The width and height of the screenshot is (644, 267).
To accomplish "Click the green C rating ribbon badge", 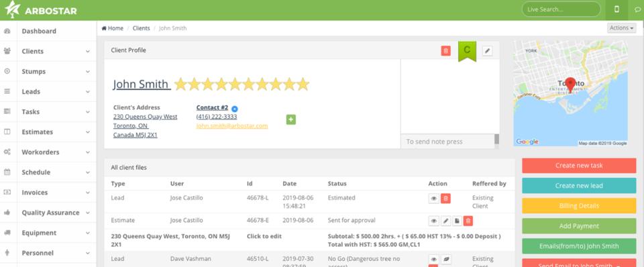I will click(x=467, y=51).
